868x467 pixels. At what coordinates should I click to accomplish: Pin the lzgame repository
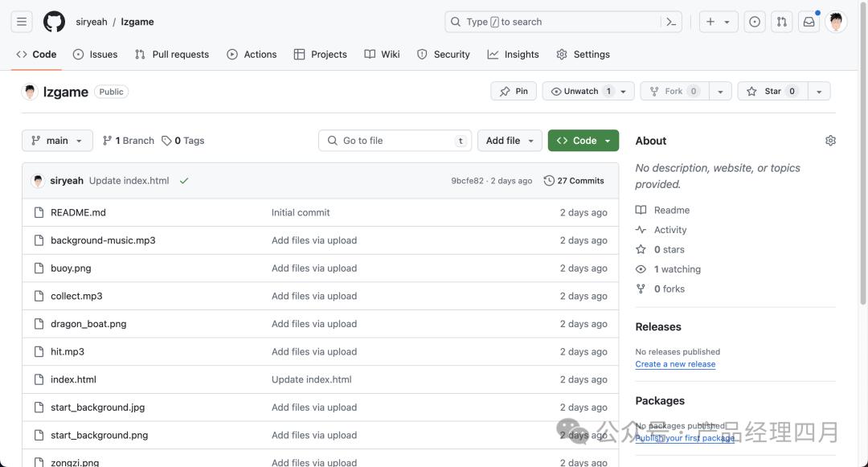point(514,92)
